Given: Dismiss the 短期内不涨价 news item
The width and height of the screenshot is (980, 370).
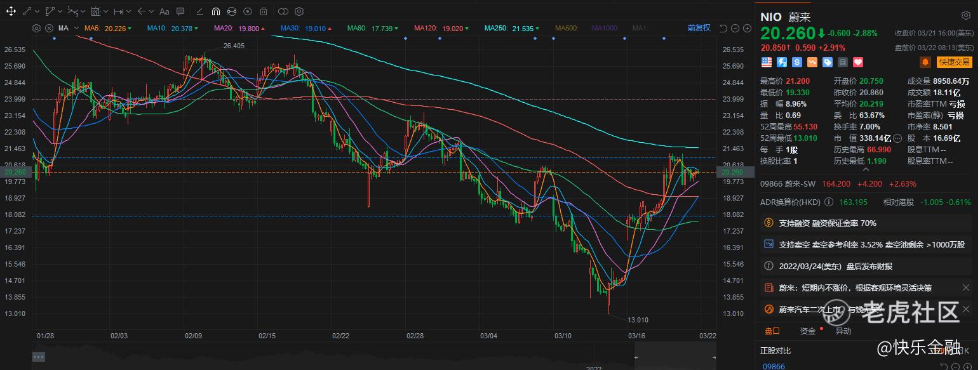Looking at the screenshot, I should point(966,287).
